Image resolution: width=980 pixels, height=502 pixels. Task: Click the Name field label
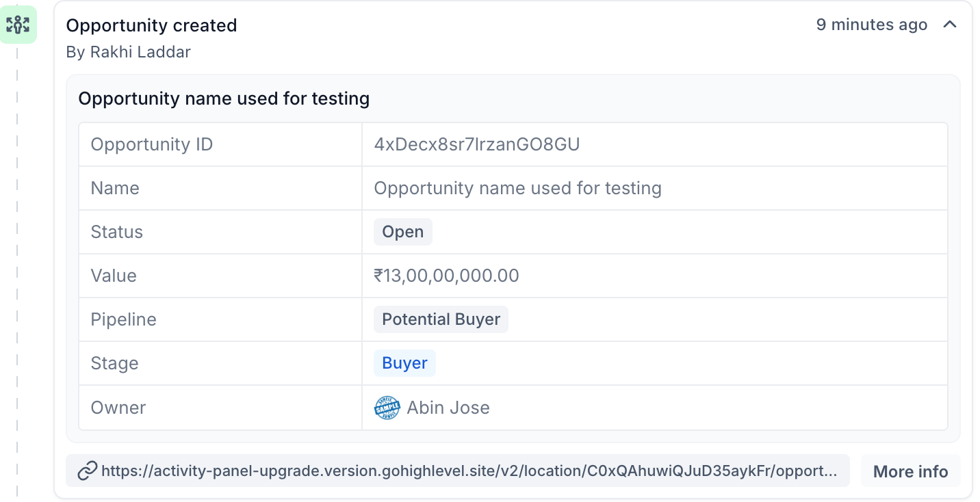click(x=115, y=188)
